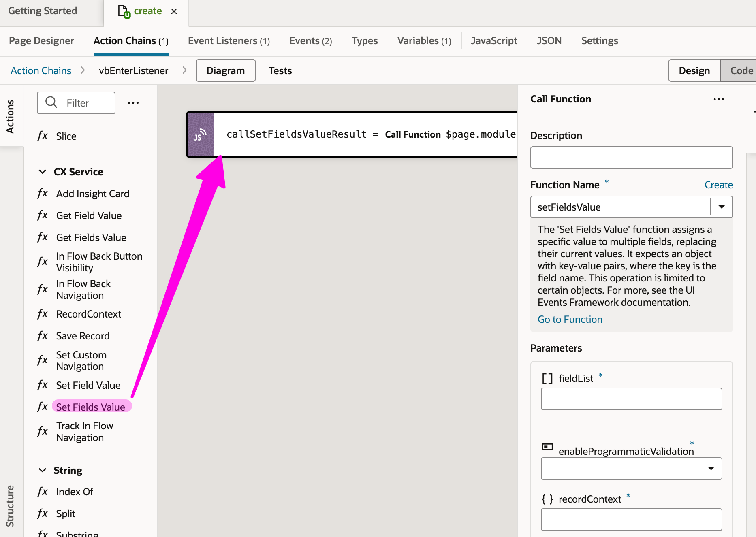Select the Track In Flow Navigation action
The height and width of the screenshot is (537, 756).
[85, 432]
